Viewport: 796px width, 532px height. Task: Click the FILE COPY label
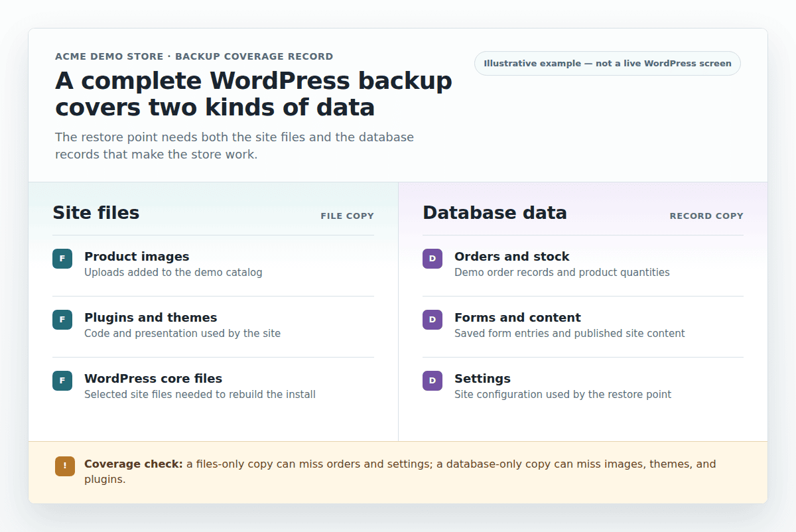click(x=348, y=216)
